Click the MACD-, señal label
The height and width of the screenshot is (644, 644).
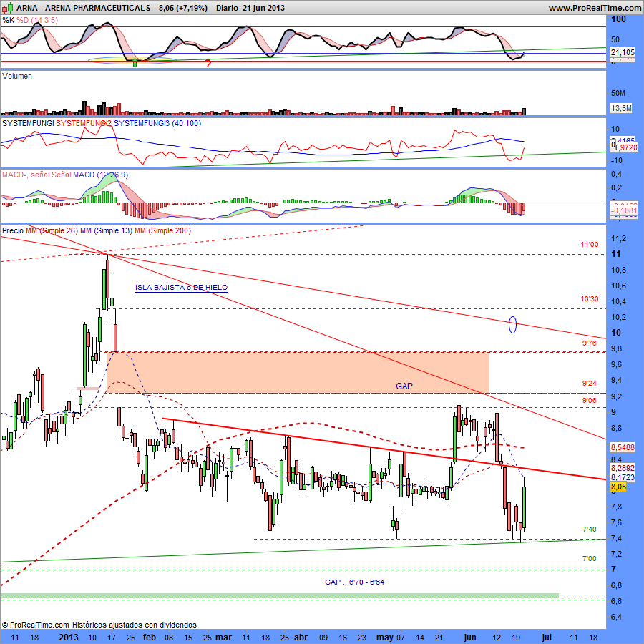27,175
